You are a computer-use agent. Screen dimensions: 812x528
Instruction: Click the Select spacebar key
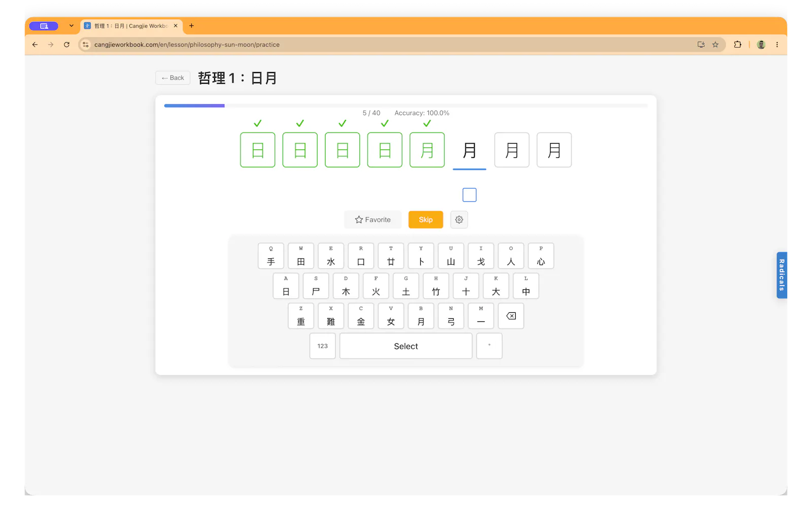[x=406, y=346]
